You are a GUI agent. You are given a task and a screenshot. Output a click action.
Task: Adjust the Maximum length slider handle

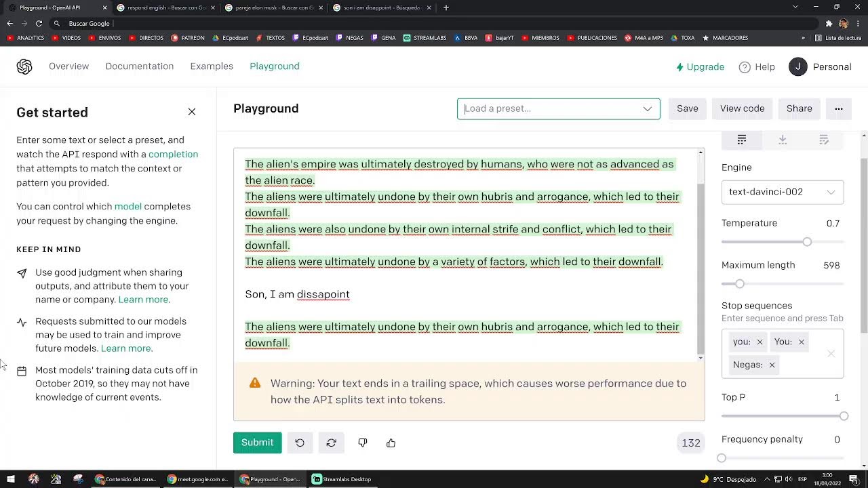click(x=740, y=284)
